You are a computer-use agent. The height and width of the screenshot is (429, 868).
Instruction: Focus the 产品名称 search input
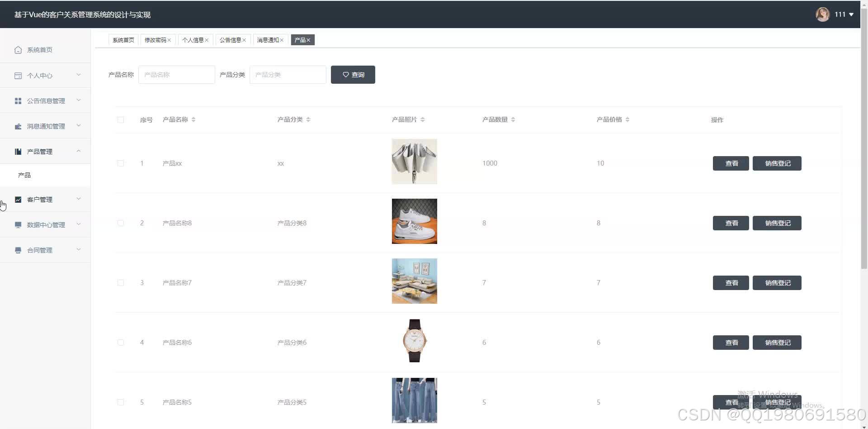coord(177,75)
